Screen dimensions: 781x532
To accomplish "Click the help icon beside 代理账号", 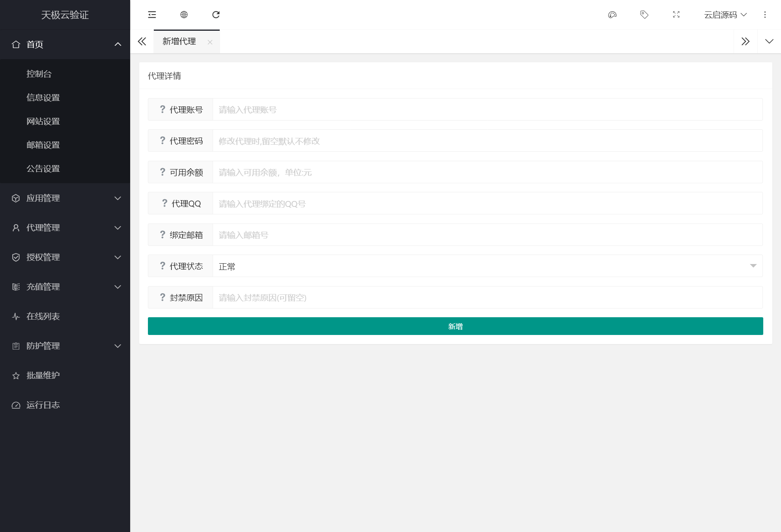I will 162,109.
